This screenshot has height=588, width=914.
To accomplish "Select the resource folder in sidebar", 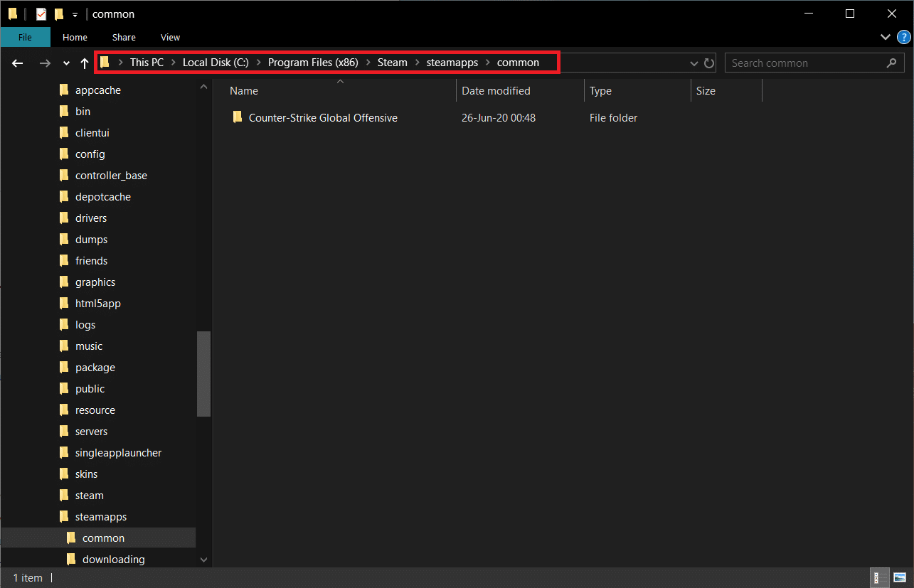I will [95, 410].
